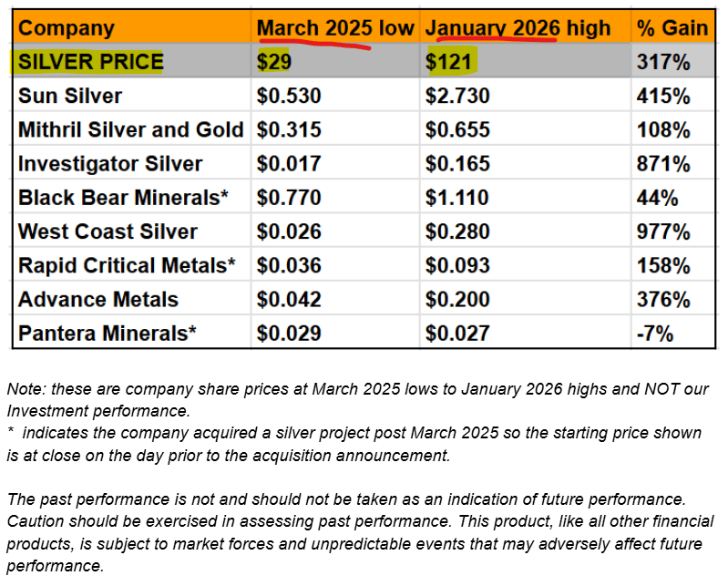The width and height of the screenshot is (728, 586).
Task: Click the January 2026 high header
Action: (518, 28)
